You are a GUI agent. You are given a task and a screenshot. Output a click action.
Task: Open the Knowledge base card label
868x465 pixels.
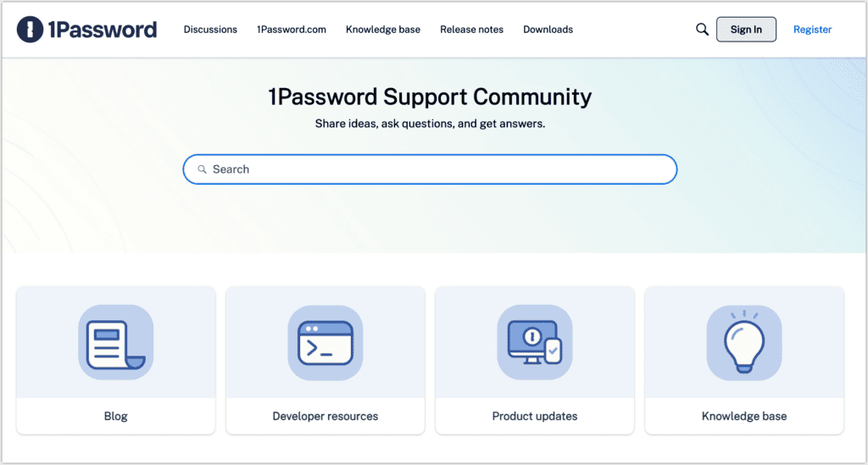(x=744, y=417)
